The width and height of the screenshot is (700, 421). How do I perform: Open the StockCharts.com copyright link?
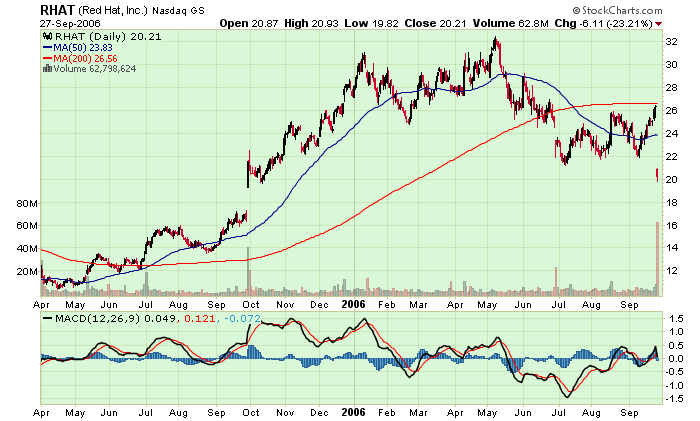[617, 10]
